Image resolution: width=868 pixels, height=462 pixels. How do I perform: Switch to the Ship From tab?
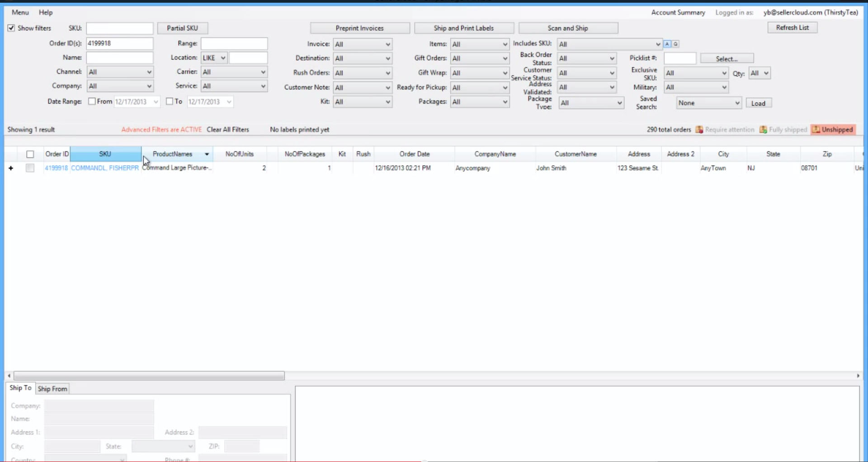coord(52,389)
